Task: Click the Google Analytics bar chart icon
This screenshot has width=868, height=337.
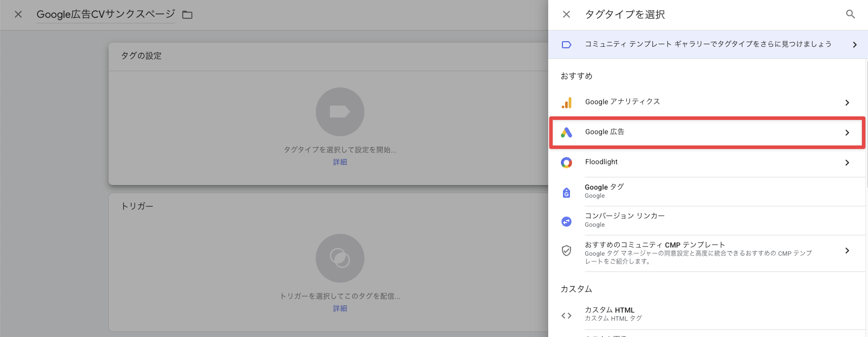Action: [566, 103]
